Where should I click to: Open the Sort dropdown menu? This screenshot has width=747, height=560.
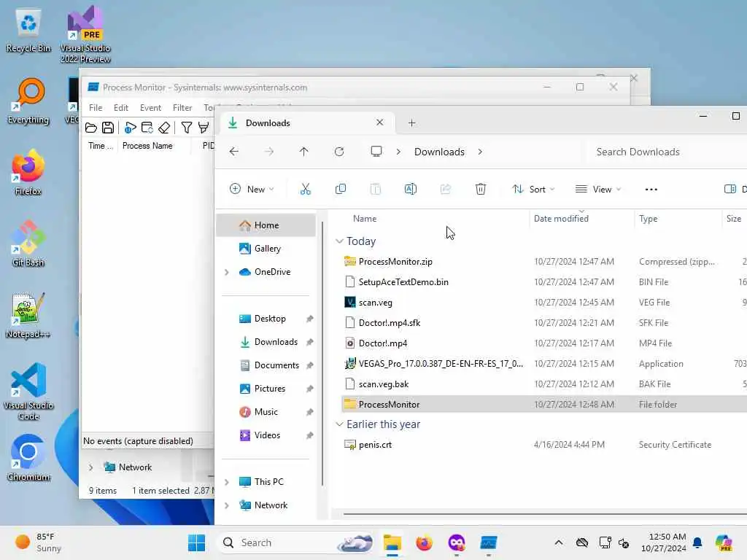tap(533, 189)
